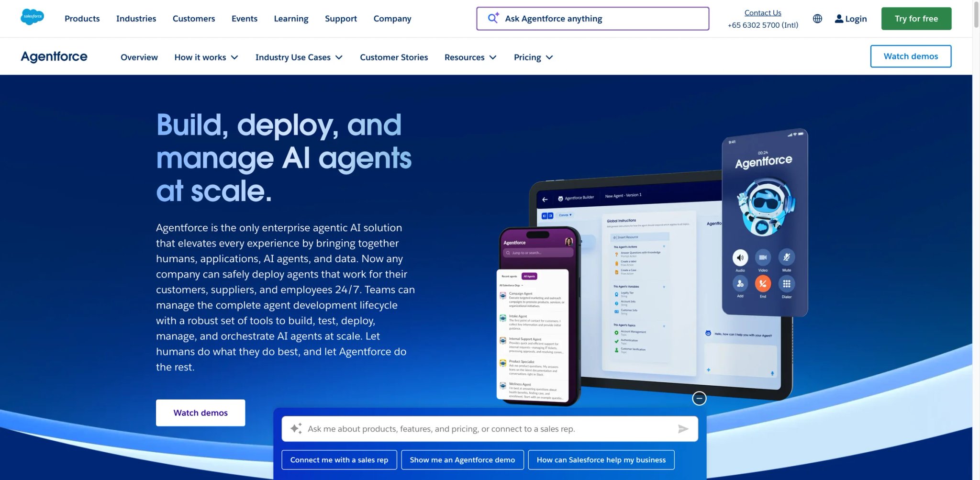Viewport: 980px width, 480px height.
Task: Focus the Ask Agentforce anything search field
Action: (592, 19)
